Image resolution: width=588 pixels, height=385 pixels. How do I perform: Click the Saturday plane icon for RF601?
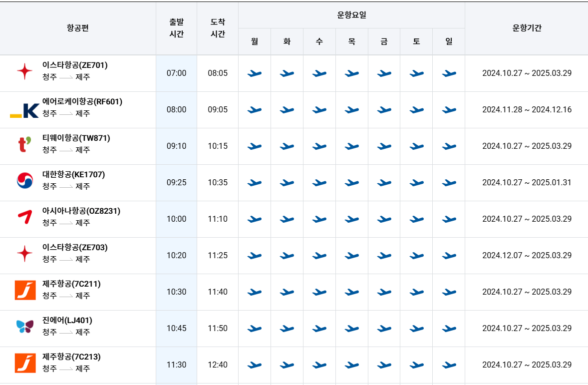(417, 110)
